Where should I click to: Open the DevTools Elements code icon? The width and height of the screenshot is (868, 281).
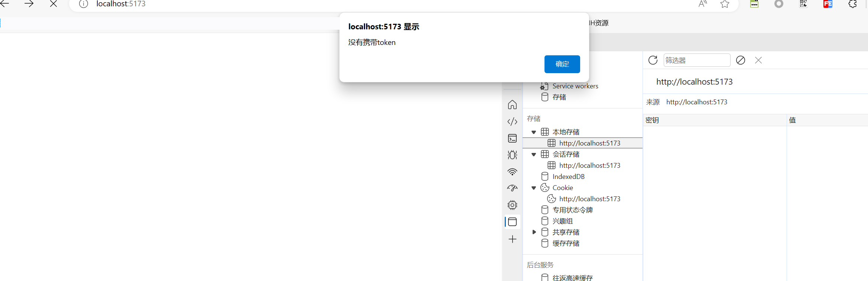[x=512, y=121]
